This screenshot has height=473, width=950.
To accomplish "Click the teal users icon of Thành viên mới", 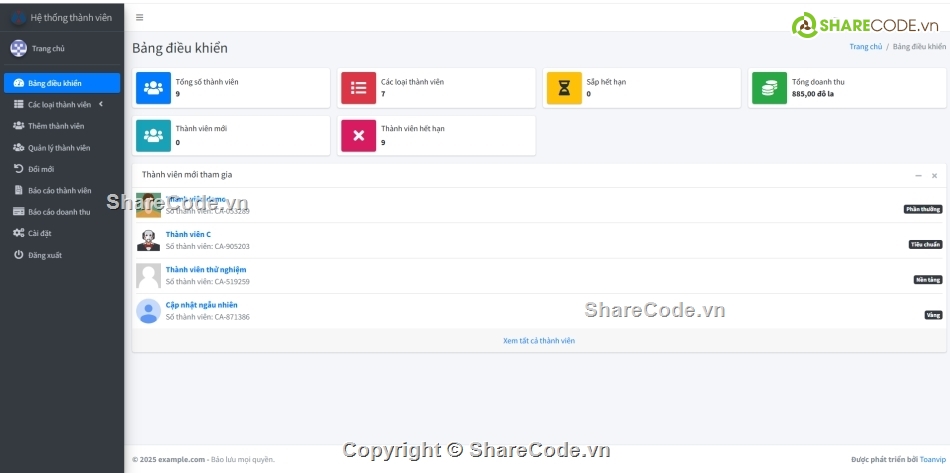I will pos(153,136).
